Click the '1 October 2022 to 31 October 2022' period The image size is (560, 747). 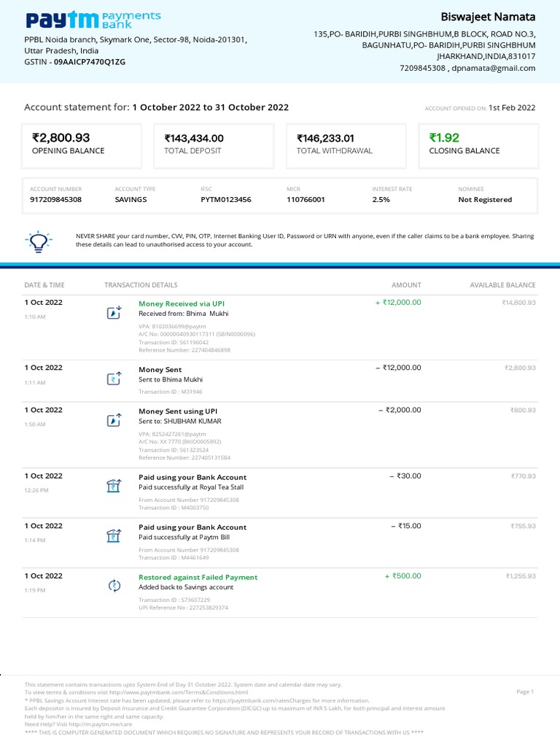pos(211,107)
